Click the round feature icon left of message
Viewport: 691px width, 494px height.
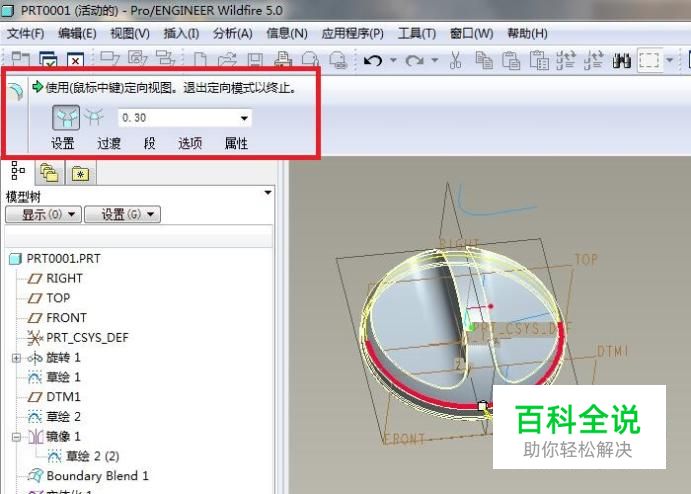pos(15,91)
